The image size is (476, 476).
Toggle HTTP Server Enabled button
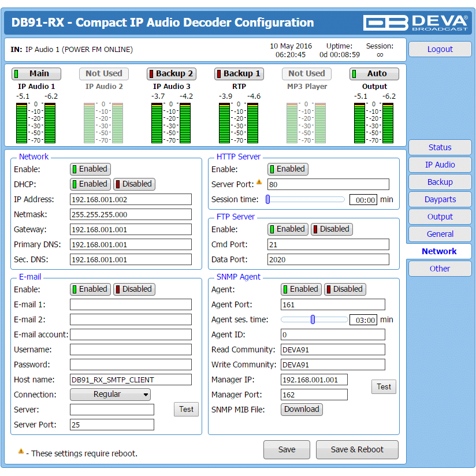pyautogui.click(x=288, y=169)
